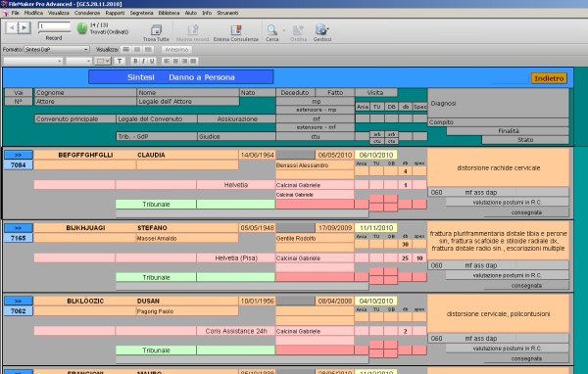Click the Gestisci database icon
This screenshot has width=588, height=374.
321,30
